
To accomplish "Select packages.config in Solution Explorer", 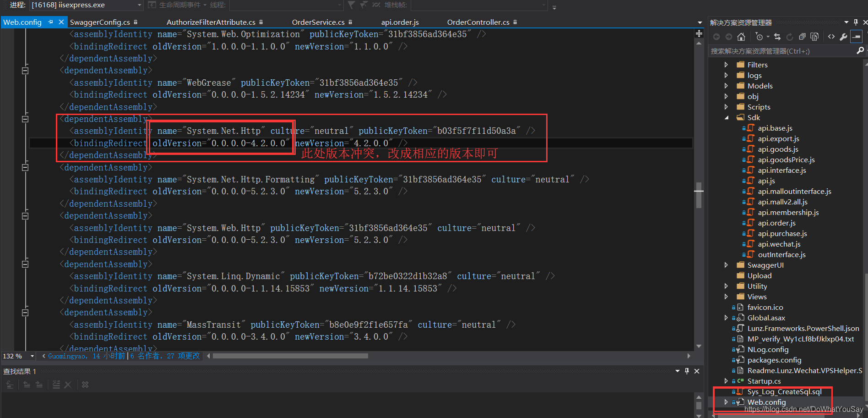I will [x=775, y=360].
